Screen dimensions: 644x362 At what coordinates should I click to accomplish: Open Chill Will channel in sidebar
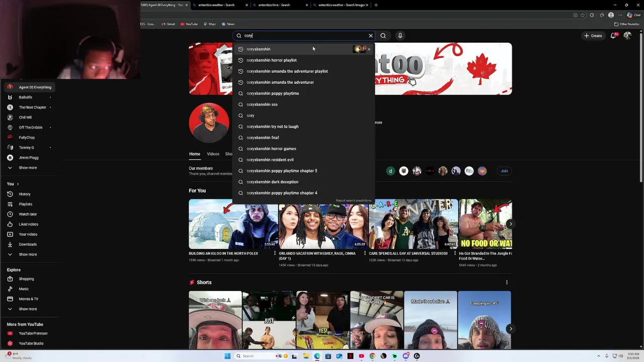30,117
